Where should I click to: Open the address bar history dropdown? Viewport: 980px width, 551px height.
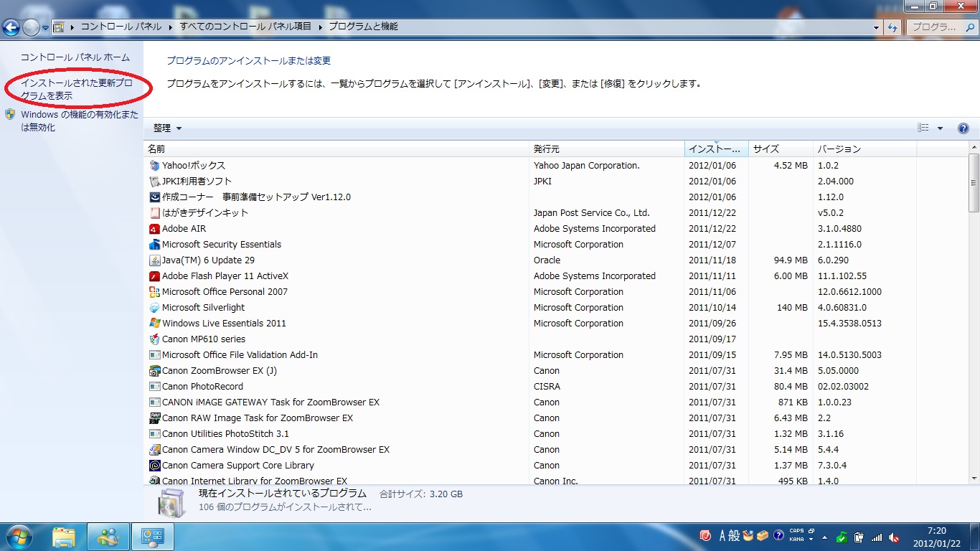click(x=876, y=27)
